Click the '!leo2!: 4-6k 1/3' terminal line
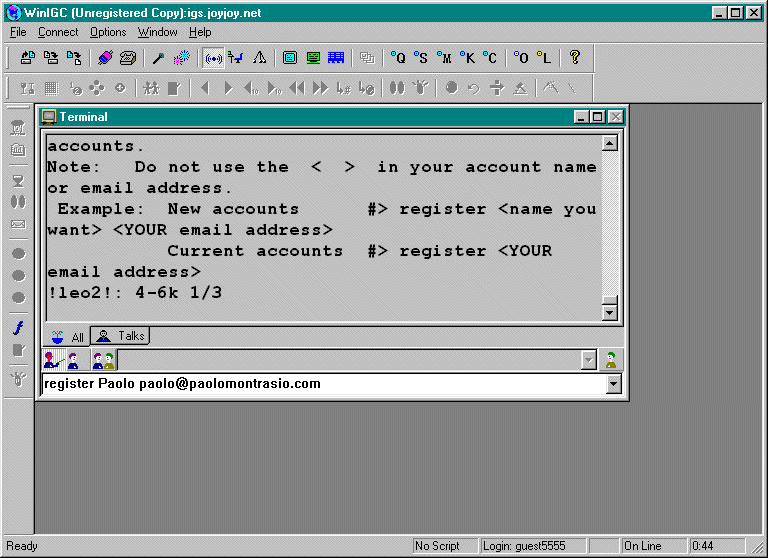This screenshot has height=558, width=768. coord(135,293)
